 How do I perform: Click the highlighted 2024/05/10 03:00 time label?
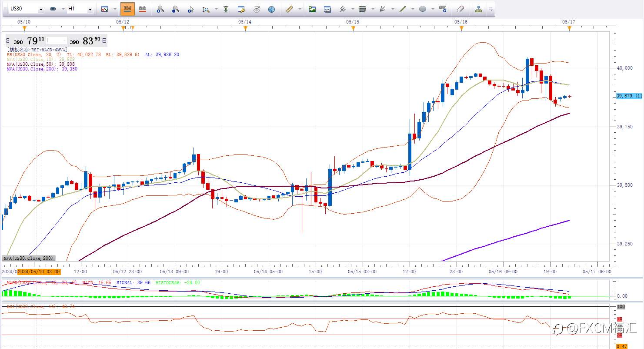tap(39, 272)
